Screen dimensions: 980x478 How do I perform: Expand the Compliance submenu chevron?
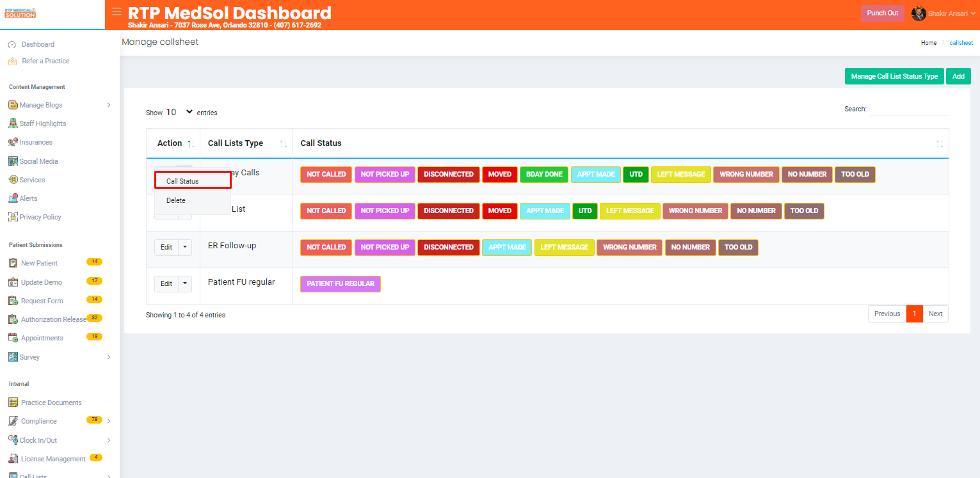coord(109,421)
